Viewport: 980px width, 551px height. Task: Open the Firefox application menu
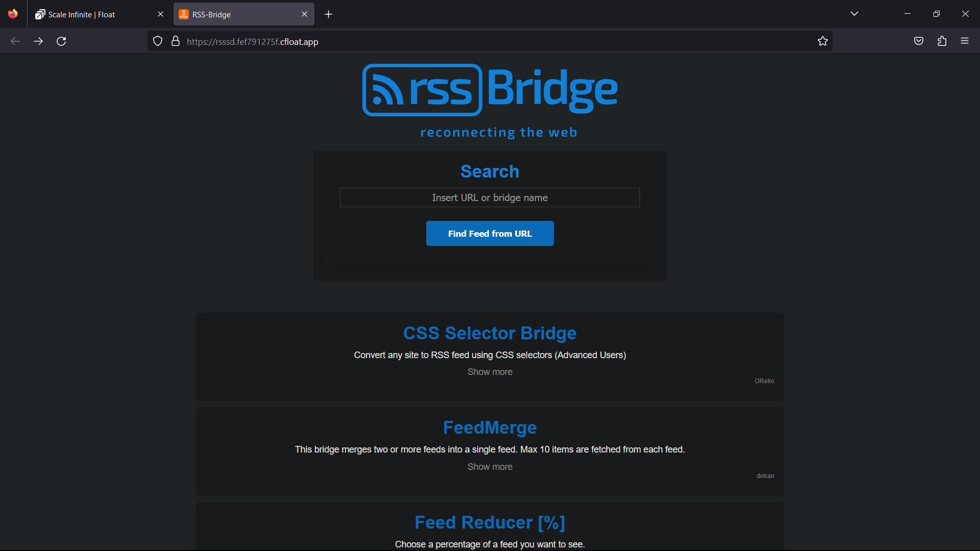click(965, 41)
